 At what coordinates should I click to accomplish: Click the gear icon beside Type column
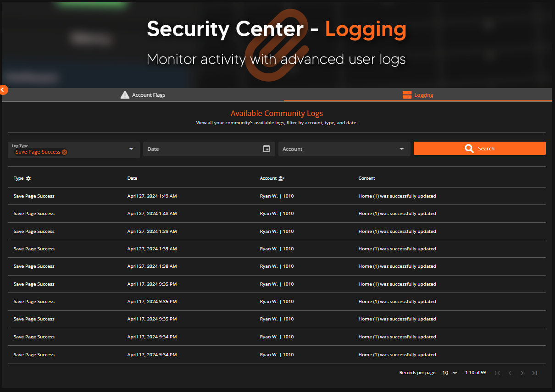(x=28, y=178)
